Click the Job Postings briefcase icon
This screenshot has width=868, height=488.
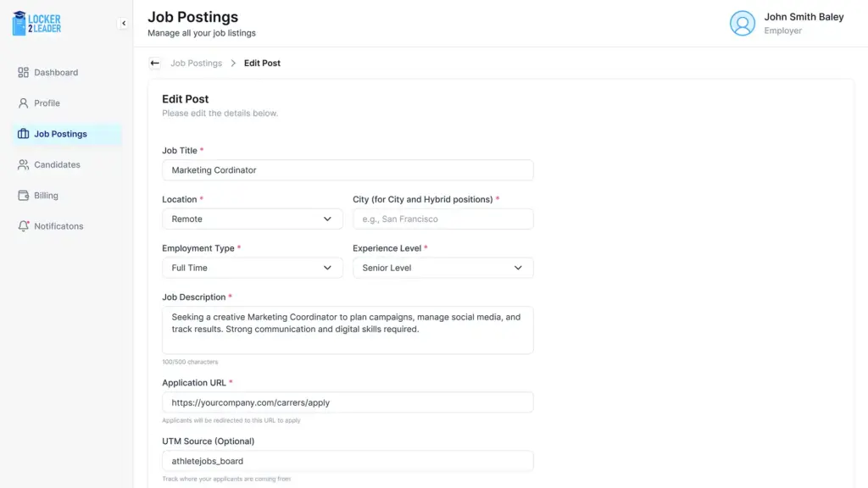click(x=24, y=134)
